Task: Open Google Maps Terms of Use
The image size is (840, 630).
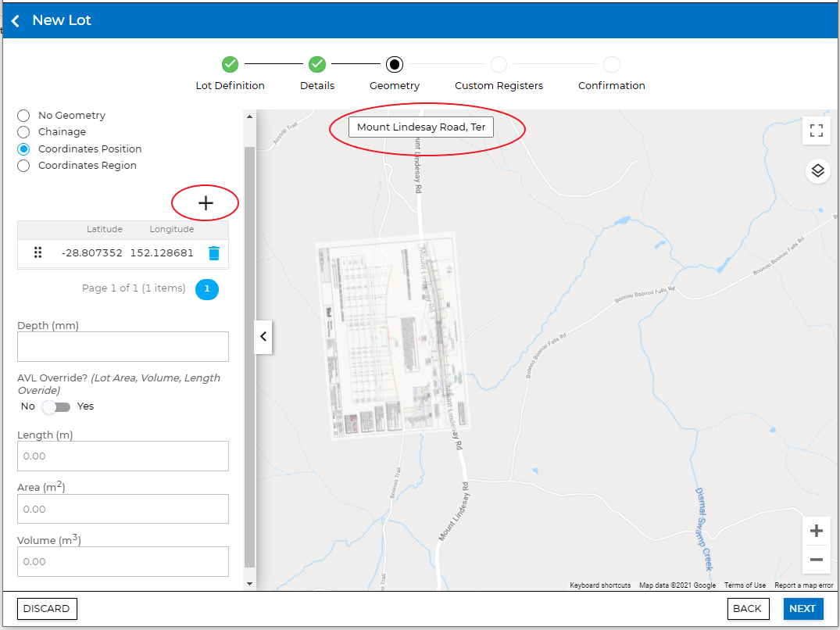Action: pyautogui.click(x=745, y=585)
